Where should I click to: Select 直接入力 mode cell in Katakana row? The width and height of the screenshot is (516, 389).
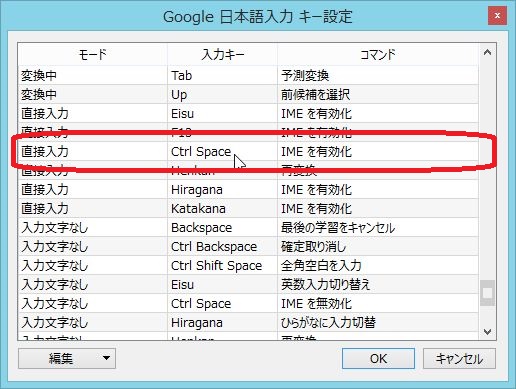pos(93,209)
